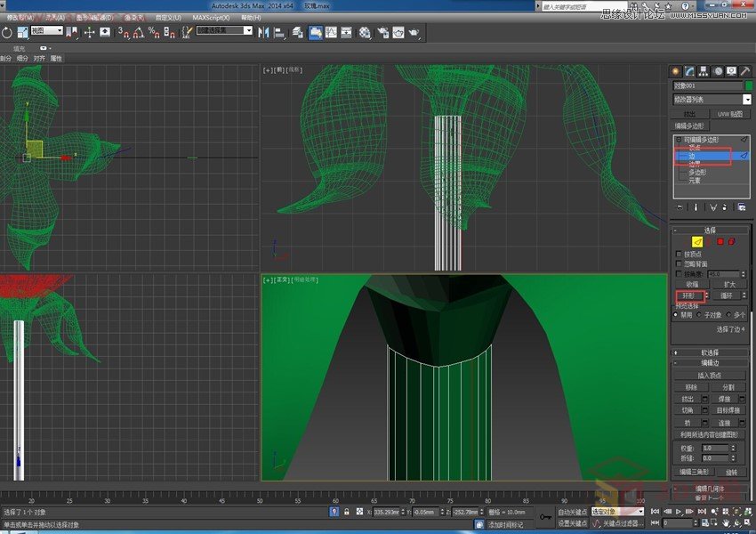
Task: Click the rotate tool icon
Action: [7, 32]
